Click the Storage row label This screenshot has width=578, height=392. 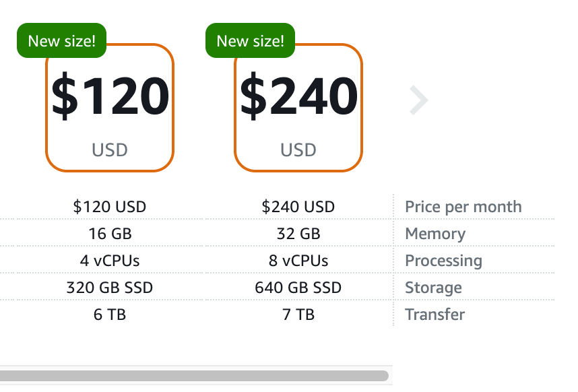click(433, 288)
